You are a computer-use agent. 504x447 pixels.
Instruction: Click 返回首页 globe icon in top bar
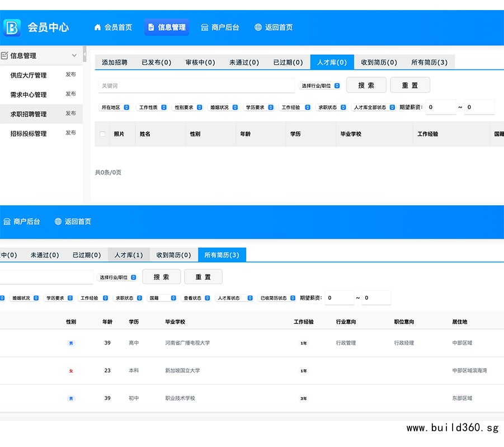tap(258, 27)
